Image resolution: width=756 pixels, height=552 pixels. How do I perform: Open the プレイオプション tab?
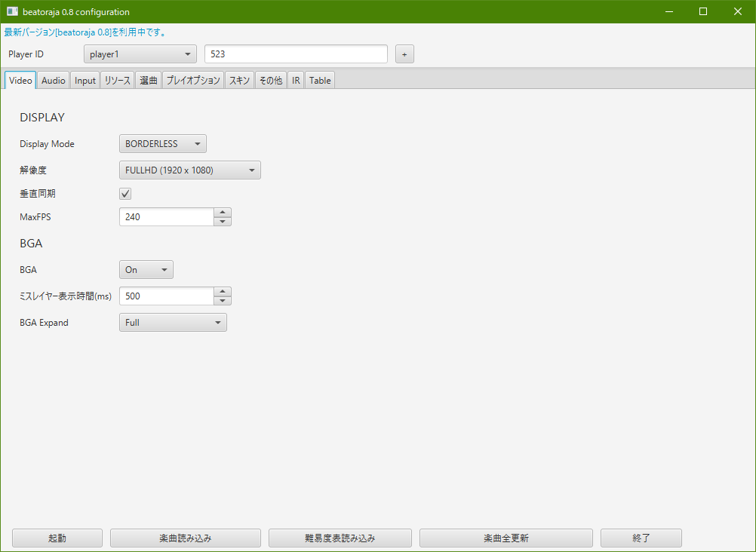[x=193, y=81]
